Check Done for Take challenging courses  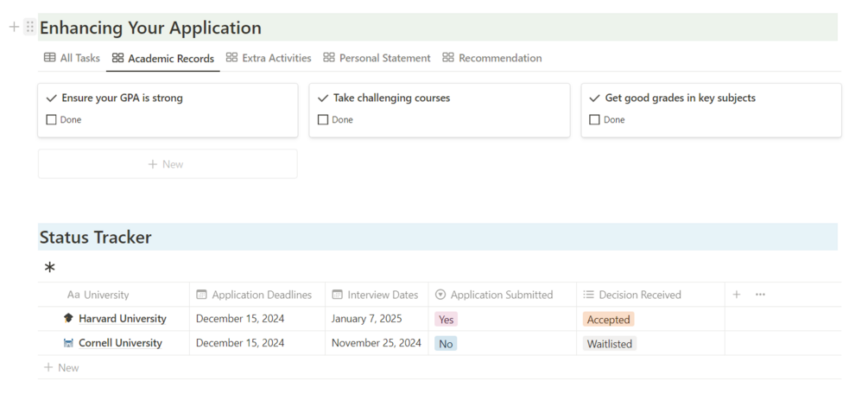click(x=323, y=120)
